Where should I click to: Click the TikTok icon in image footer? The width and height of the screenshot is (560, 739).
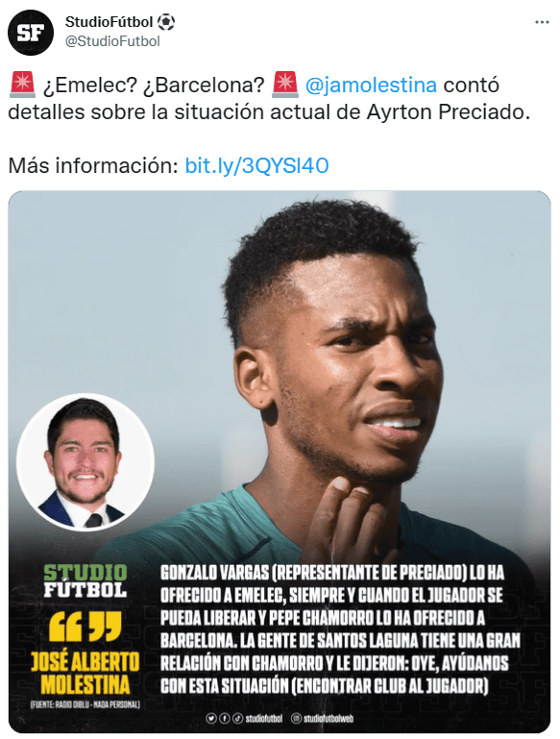click(238, 718)
